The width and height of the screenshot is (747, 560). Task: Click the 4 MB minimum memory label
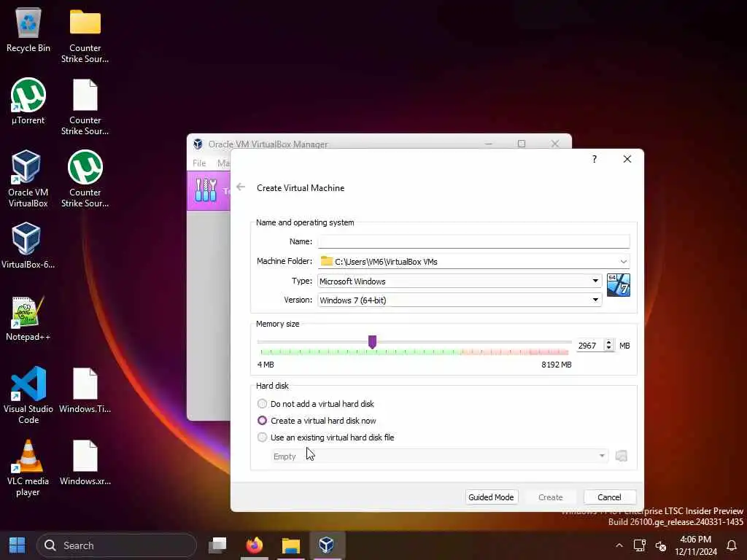pos(266,365)
